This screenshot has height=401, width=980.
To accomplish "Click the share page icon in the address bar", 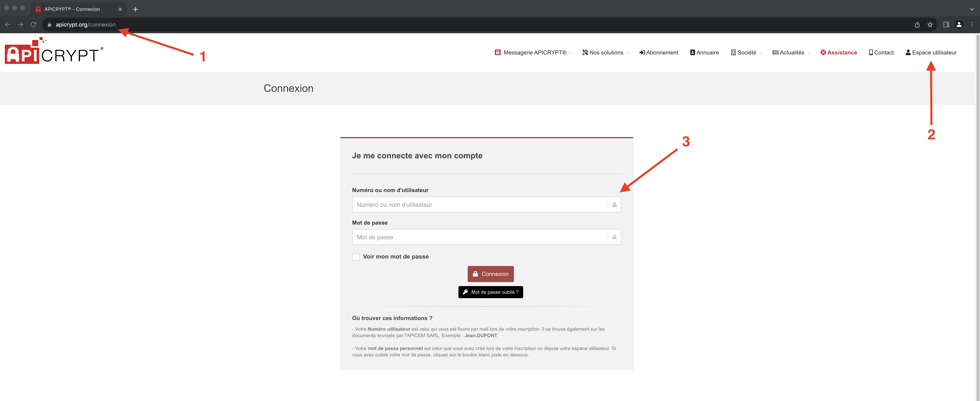I will (917, 25).
